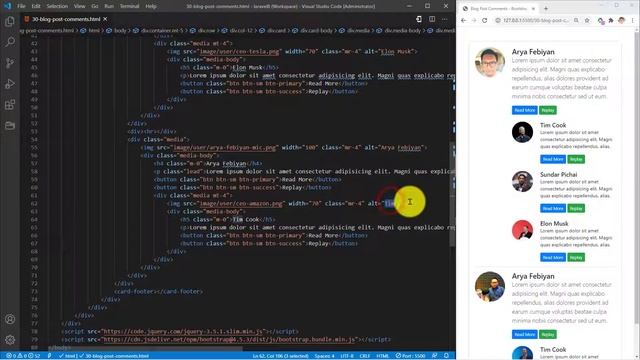
Task: Go forward in the Chrome browser
Action: pos(473,20)
